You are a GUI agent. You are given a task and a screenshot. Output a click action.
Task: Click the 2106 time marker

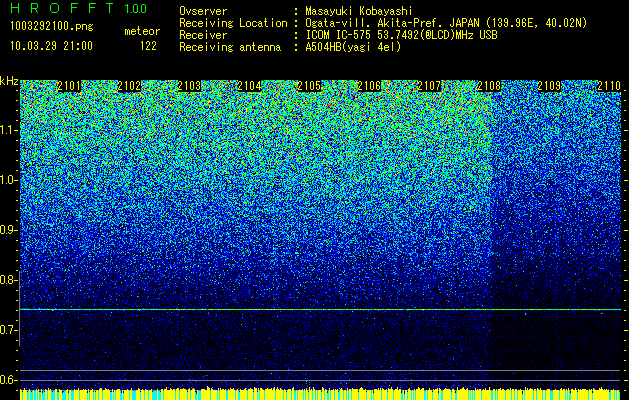(x=369, y=86)
